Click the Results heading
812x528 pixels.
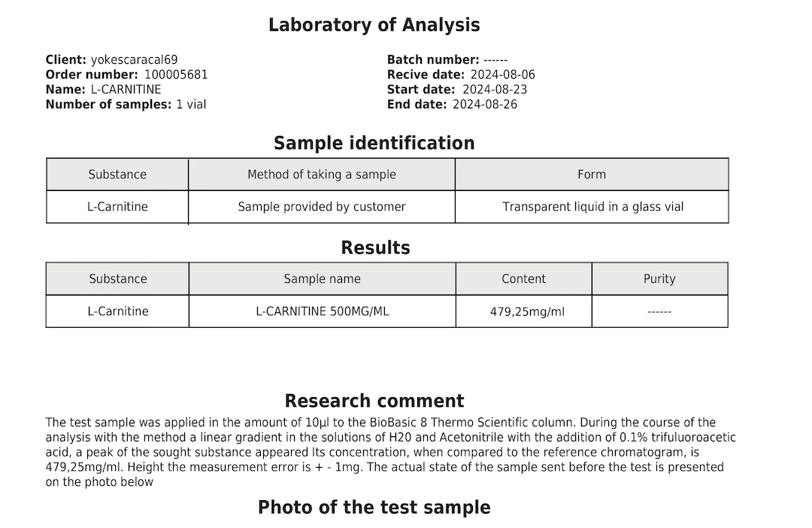coord(375,247)
